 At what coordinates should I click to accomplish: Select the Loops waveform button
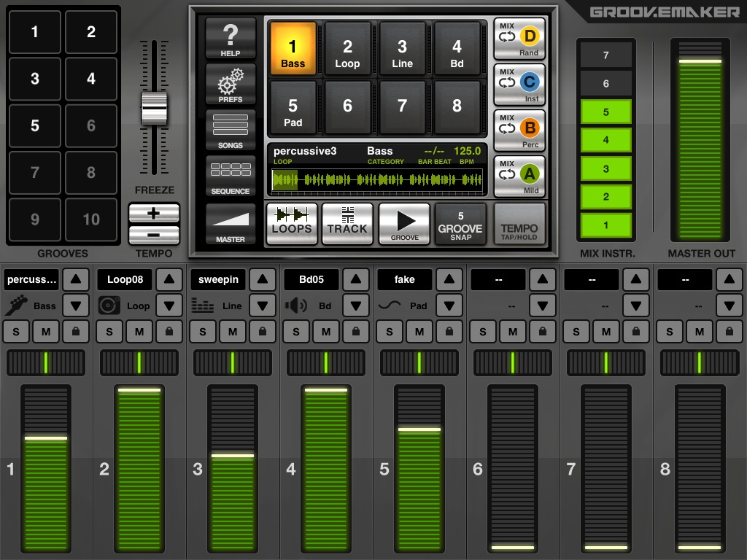click(x=292, y=224)
